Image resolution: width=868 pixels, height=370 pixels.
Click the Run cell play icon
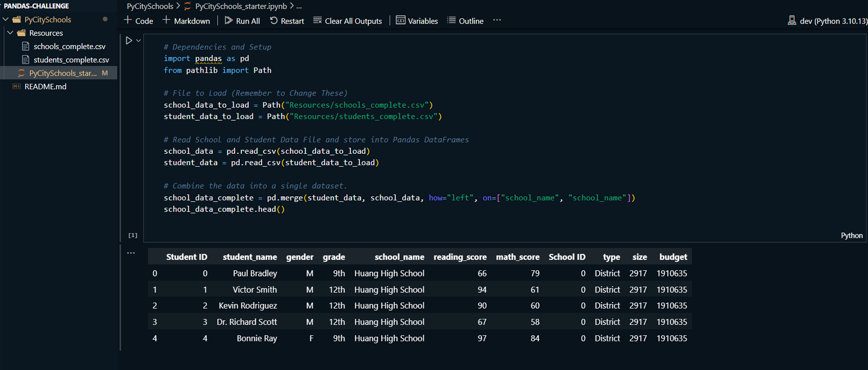point(129,40)
